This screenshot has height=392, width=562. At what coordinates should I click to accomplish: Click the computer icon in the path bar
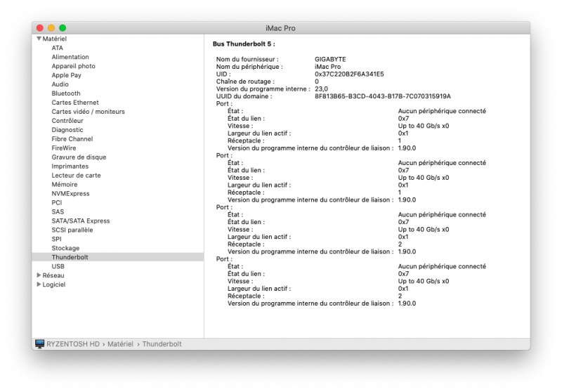point(40,344)
